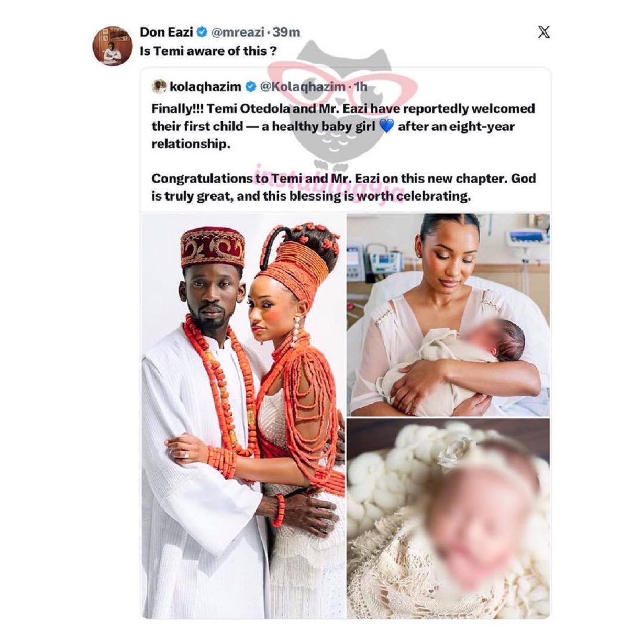Open the traditional wedding couple photo
Viewport: 644px width, 644px height.
(243, 416)
